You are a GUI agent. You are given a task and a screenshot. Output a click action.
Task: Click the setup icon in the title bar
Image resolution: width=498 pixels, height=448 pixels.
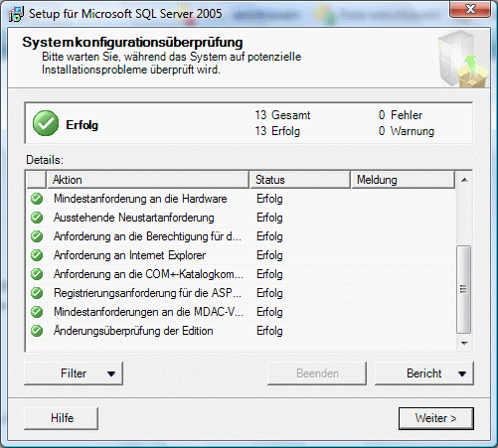pos(16,14)
